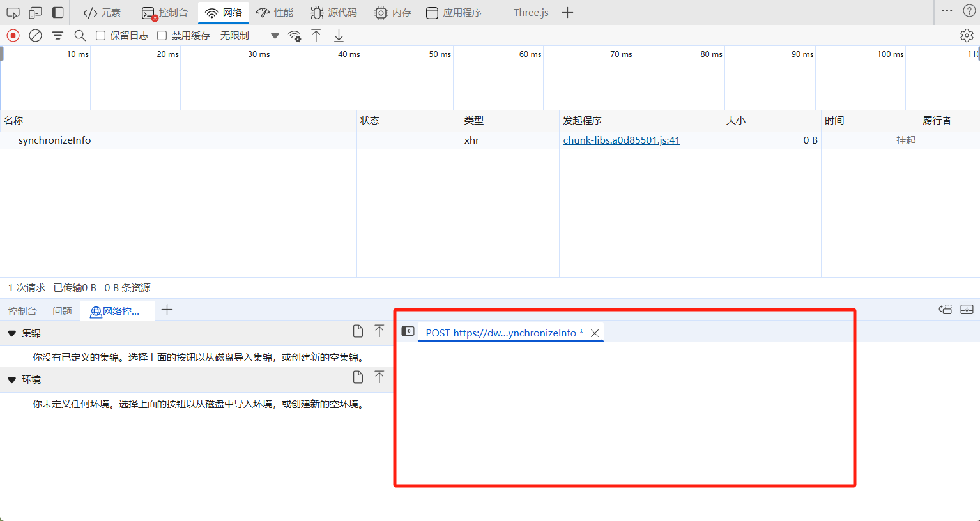Viewport: 980px width, 521px height.
Task: Open network conditions wifi settings icon
Action: point(295,36)
